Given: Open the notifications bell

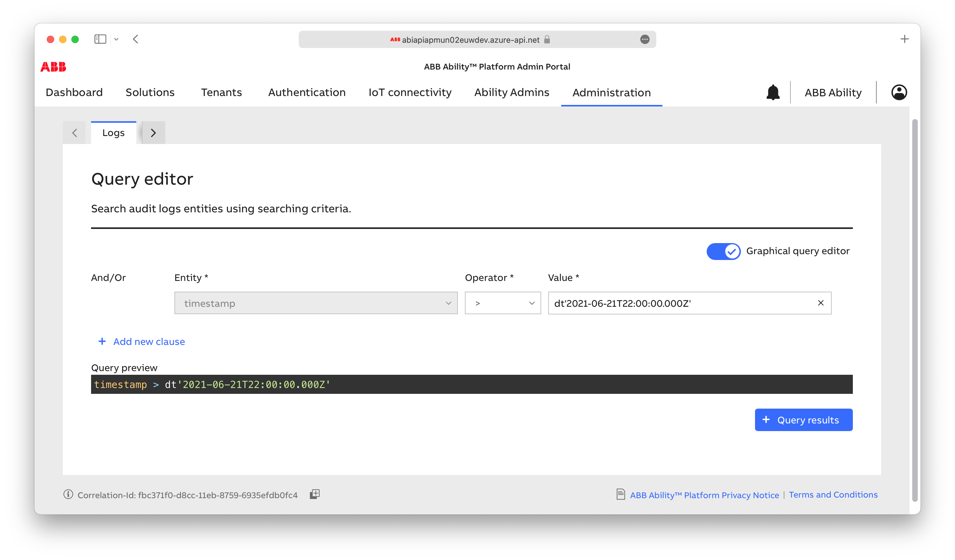Looking at the screenshot, I should point(773,92).
